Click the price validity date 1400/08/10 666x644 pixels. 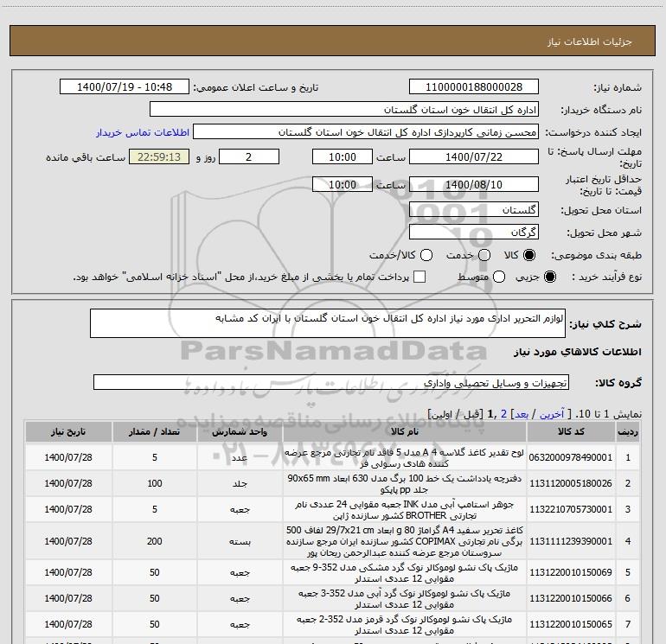pyautogui.click(x=474, y=185)
